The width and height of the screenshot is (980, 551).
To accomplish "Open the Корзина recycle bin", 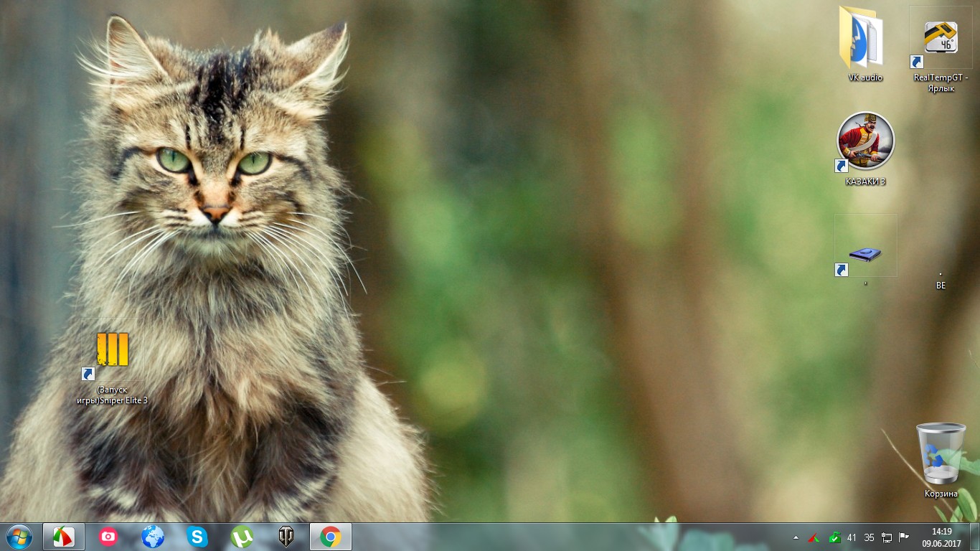I will point(941,461).
